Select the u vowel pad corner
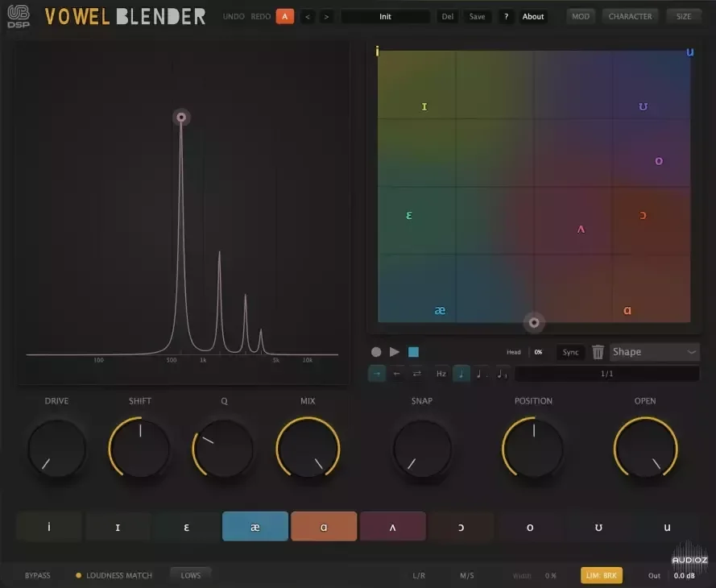Viewport: 716px width, 588px height. pyautogui.click(x=690, y=52)
